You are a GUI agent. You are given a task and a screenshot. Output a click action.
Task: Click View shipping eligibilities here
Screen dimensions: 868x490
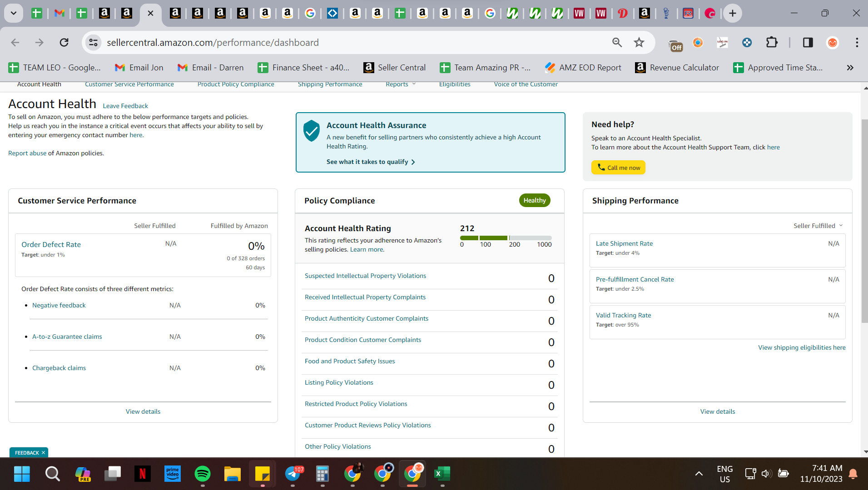pyautogui.click(x=802, y=347)
